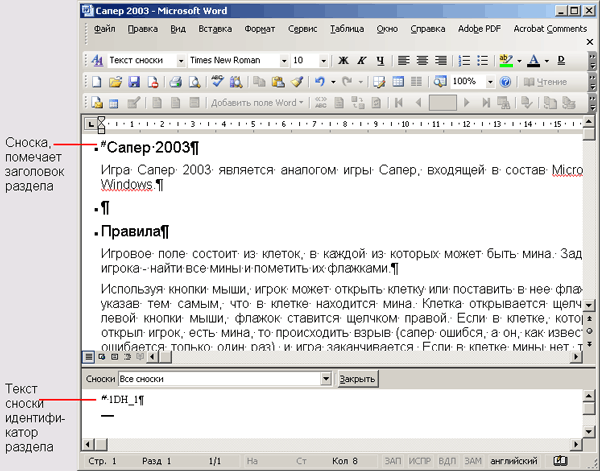
Task: Paste clipboard contents
Action: point(278,82)
